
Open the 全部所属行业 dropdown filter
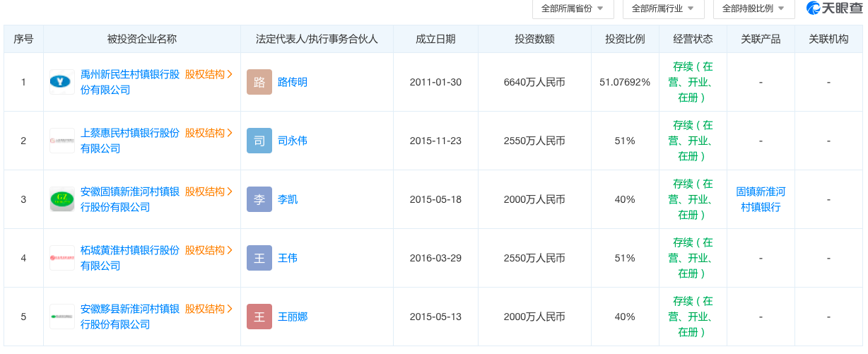pyautogui.click(x=662, y=8)
